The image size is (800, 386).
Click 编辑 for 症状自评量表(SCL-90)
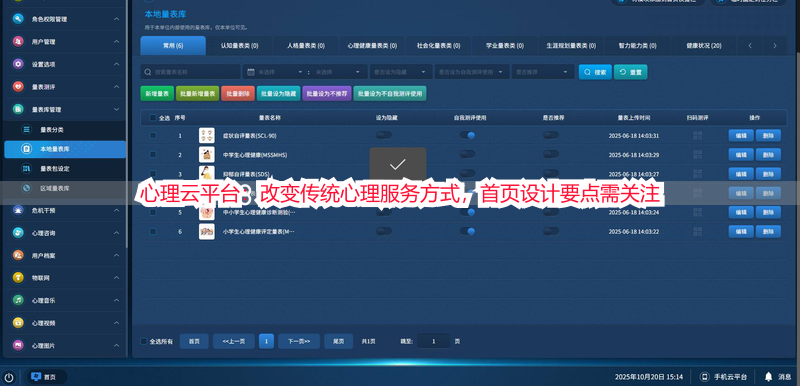click(741, 136)
